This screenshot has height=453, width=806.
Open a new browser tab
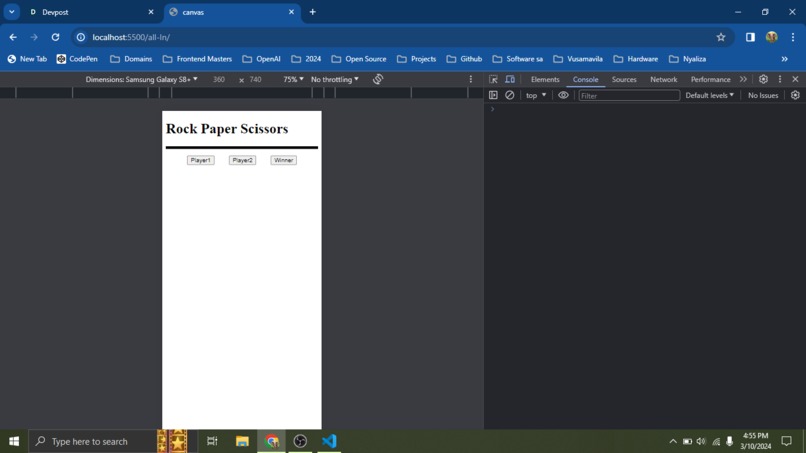tap(313, 12)
